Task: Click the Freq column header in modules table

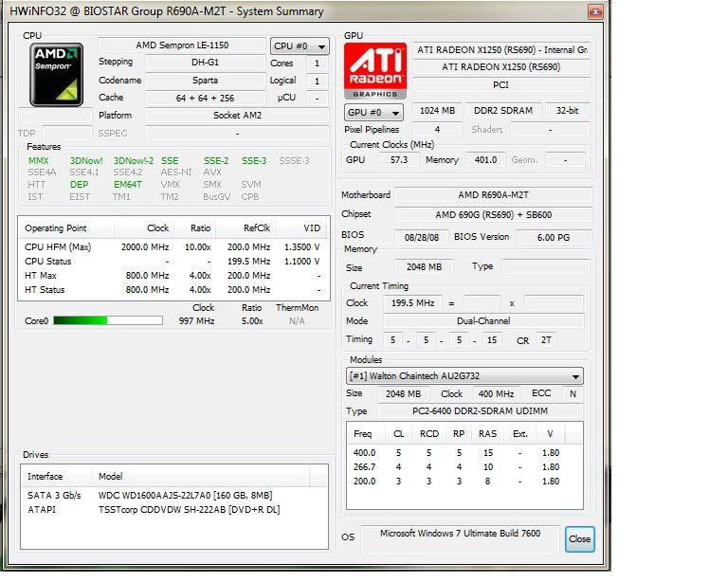Action: 366,433
